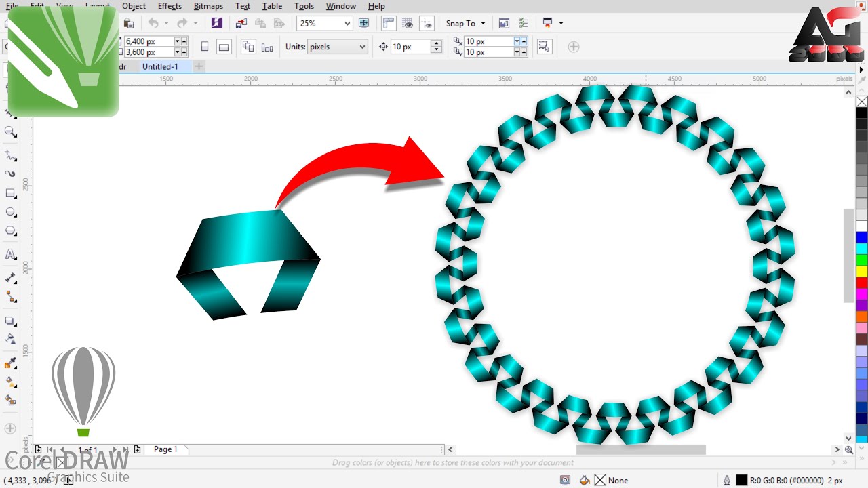Select the Ellipse tool
The width and height of the screenshot is (868, 488).
point(11,212)
